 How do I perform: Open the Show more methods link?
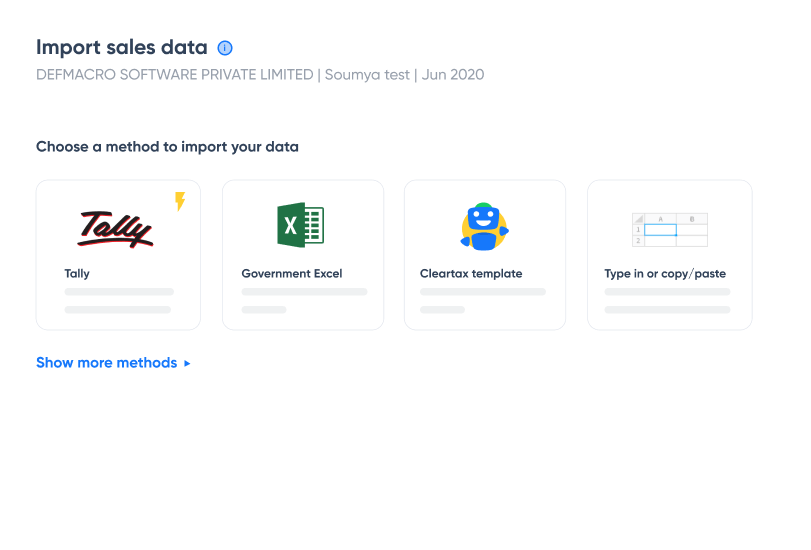pyautogui.click(x=106, y=363)
